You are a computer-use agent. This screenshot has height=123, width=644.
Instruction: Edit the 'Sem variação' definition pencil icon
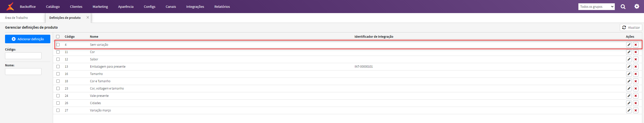click(x=629, y=45)
